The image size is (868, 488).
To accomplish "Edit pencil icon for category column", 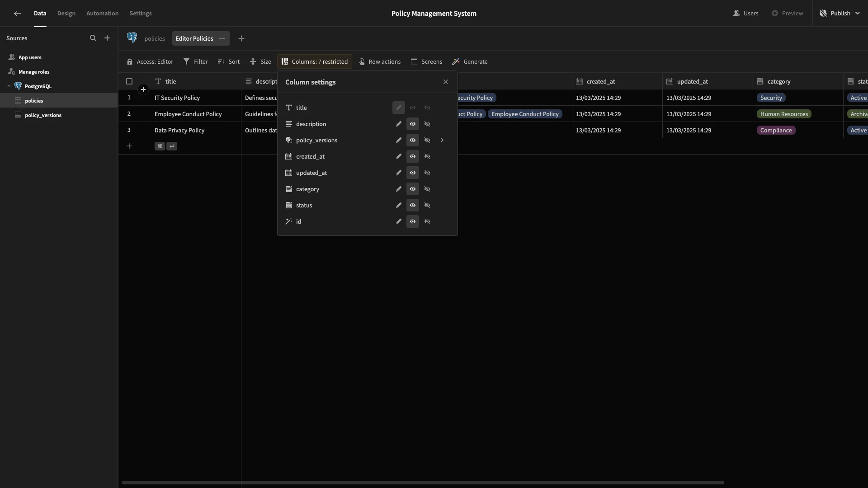I will [x=399, y=189].
